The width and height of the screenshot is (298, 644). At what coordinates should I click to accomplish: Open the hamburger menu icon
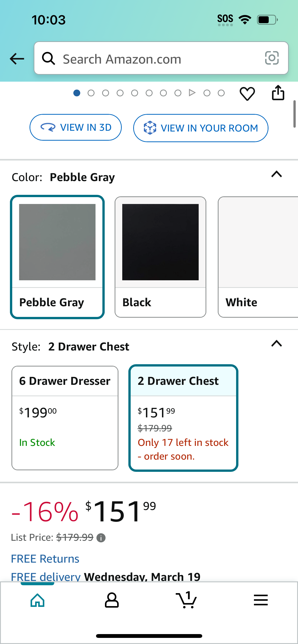click(x=261, y=600)
